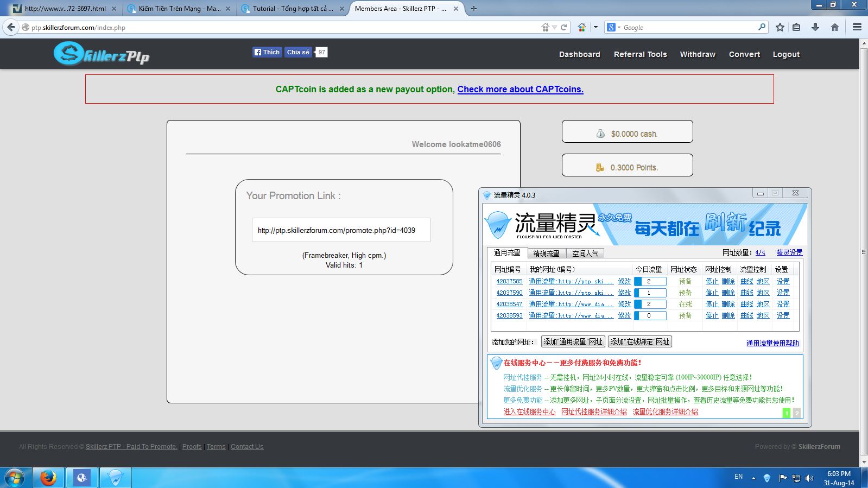Open 设置 for site 42038547

[x=783, y=304]
